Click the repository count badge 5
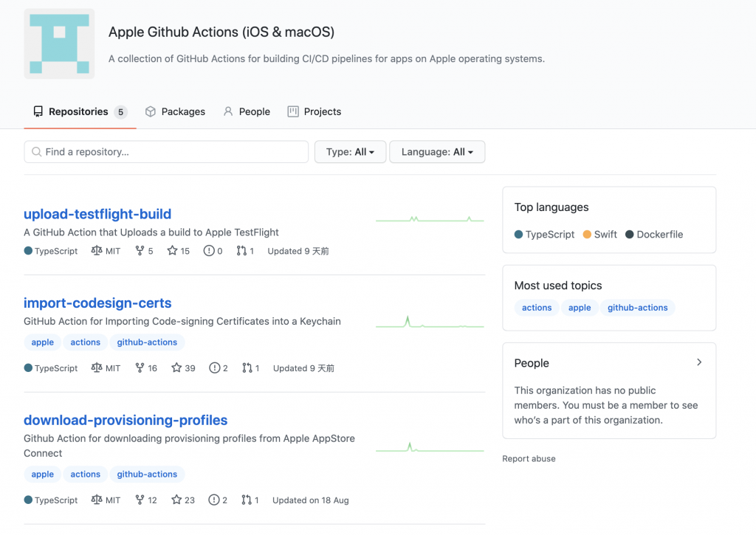 coord(120,112)
